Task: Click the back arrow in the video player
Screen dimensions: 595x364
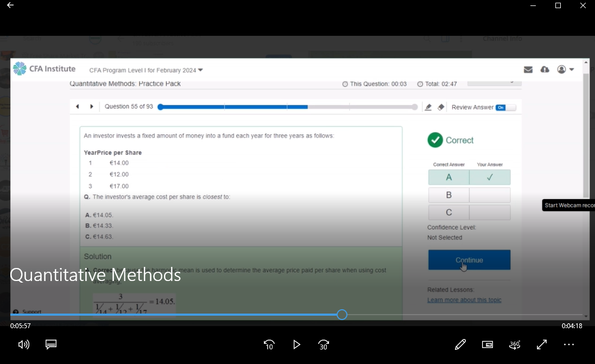Action: pos(10,5)
